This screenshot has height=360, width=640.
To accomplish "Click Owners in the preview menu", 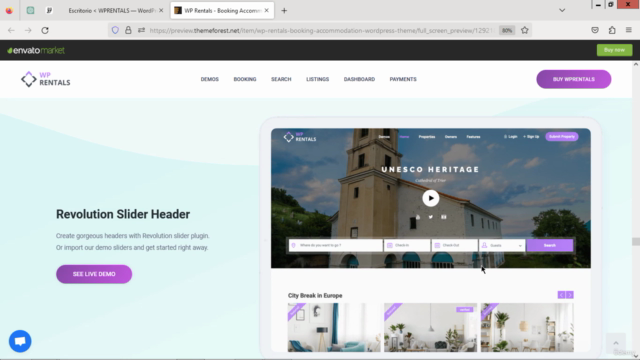I will pyautogui.click(x=451, y=137).
